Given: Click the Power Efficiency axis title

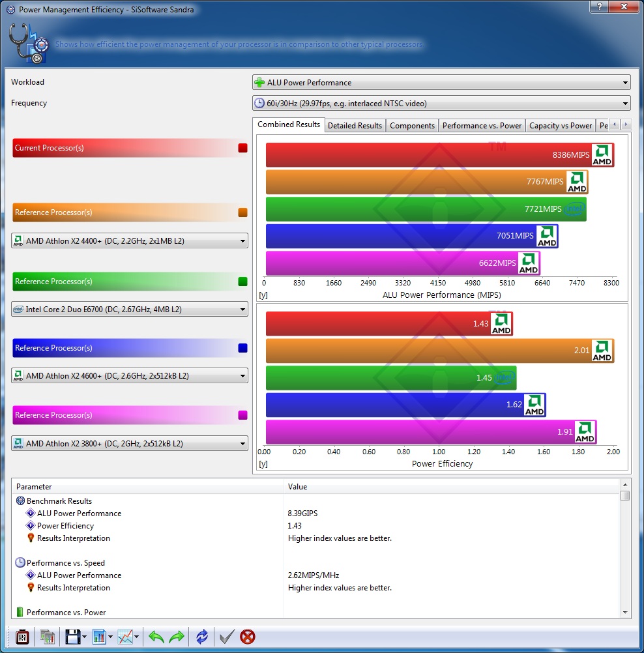Looking at the screenshot, I should (x=442, y=463).
